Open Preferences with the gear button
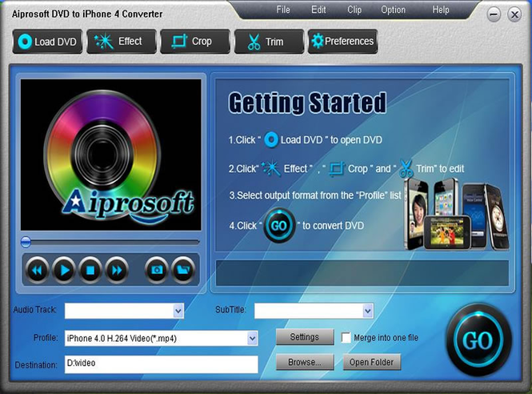The image size is (532, 394). click(x=342, y=42)
